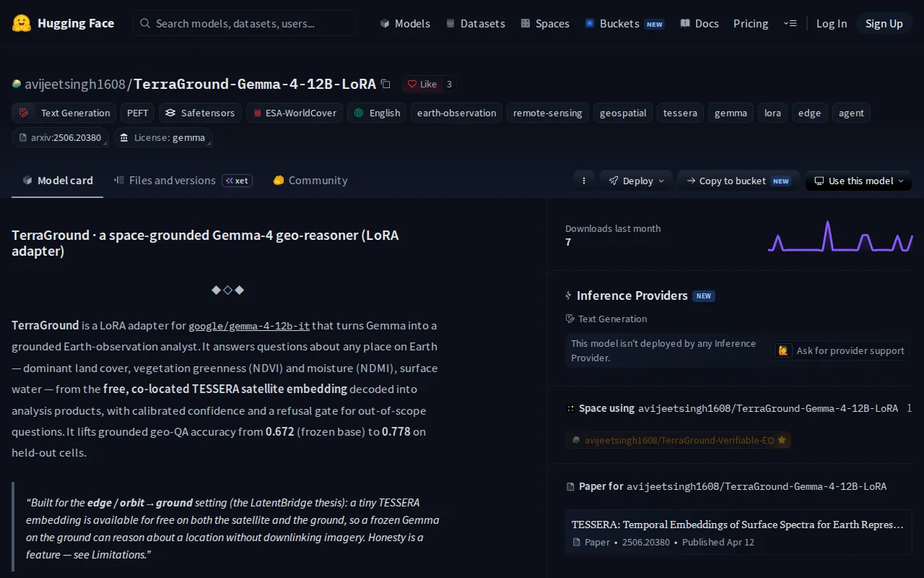Click Copy to bucket button
The height and width of the screenshot is (578, 924).
tap(738, 181)
